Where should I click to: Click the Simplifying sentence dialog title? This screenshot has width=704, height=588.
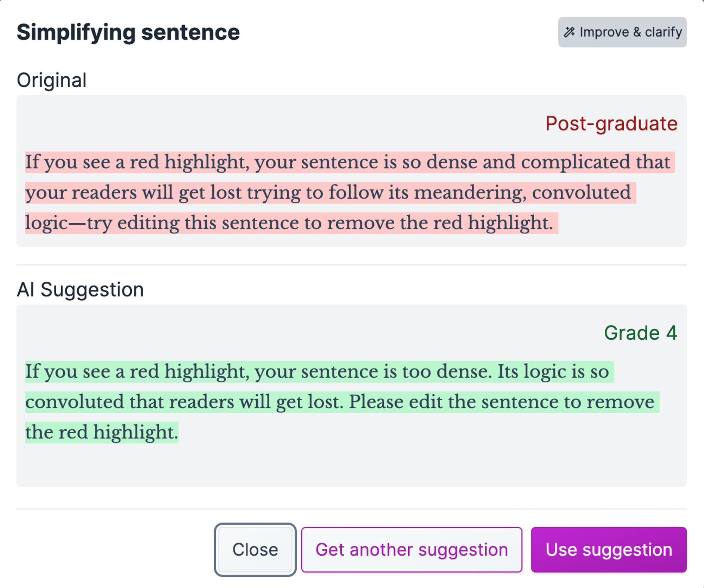(x=128, y=33)
